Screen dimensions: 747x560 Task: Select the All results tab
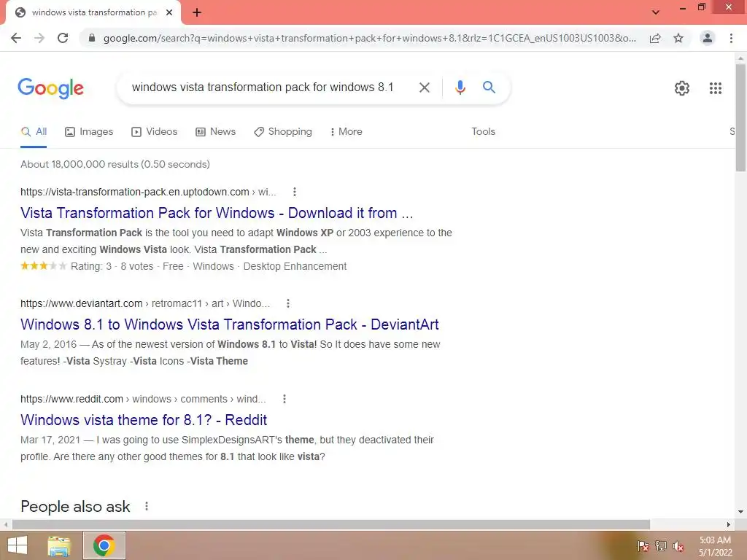click(34, 132)
